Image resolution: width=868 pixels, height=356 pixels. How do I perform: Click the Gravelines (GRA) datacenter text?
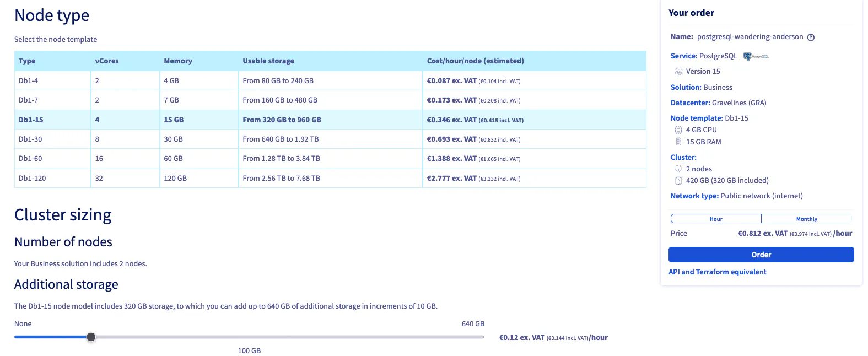739,103
